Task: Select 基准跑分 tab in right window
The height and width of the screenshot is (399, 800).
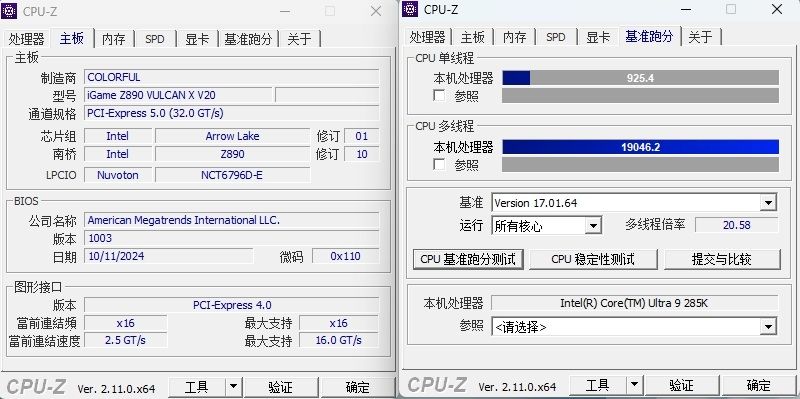Action: [649, 36]
